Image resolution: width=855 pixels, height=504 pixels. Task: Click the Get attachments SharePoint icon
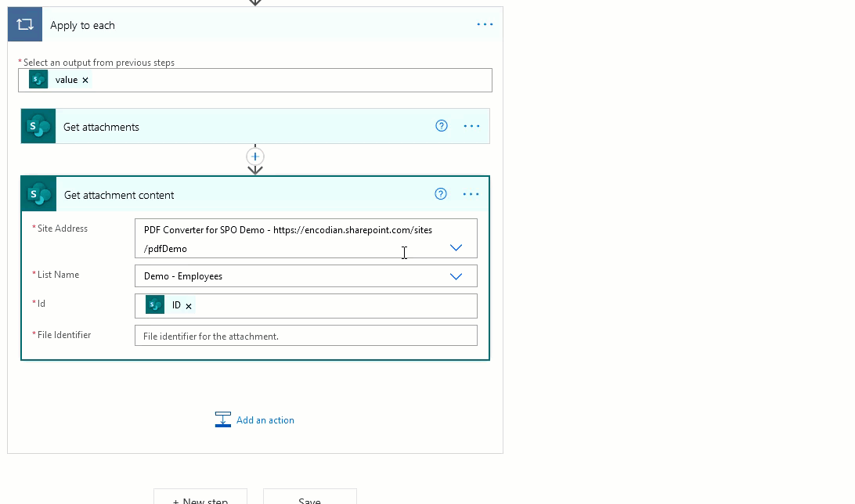click(x=38, y=127)
